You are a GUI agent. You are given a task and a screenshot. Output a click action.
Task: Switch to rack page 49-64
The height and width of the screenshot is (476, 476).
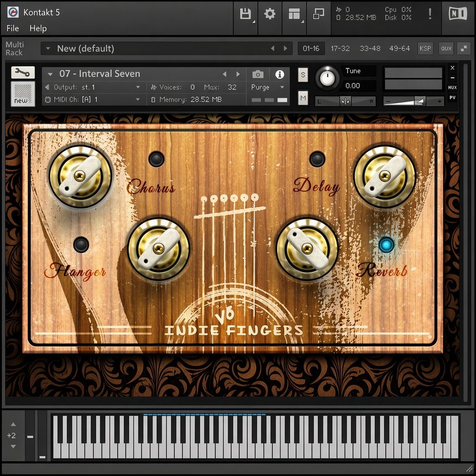399,48
